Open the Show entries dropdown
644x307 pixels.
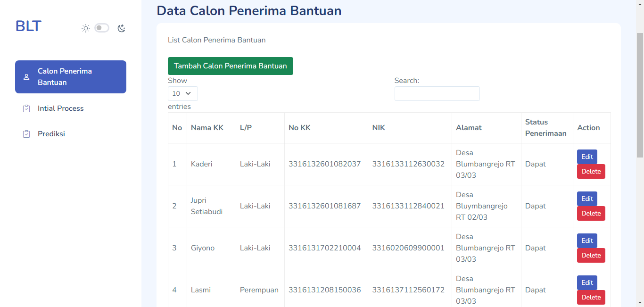[x=182, y=93]
